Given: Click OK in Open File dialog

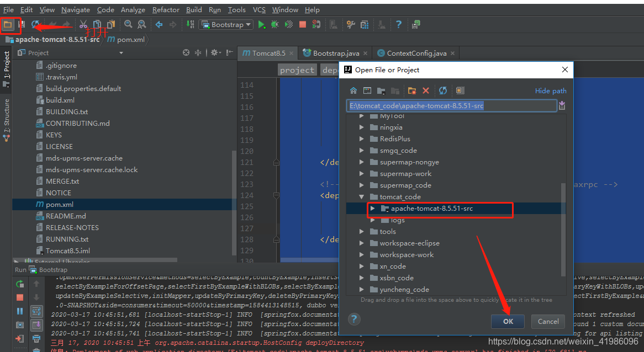Looking at the screenshot, I should point(508,322).
